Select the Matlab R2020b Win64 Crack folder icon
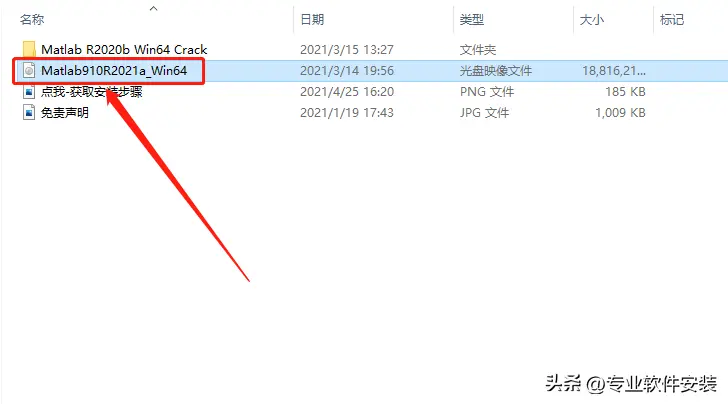The width and height of the screenshot is (728, 404). (x=29, y=49)
